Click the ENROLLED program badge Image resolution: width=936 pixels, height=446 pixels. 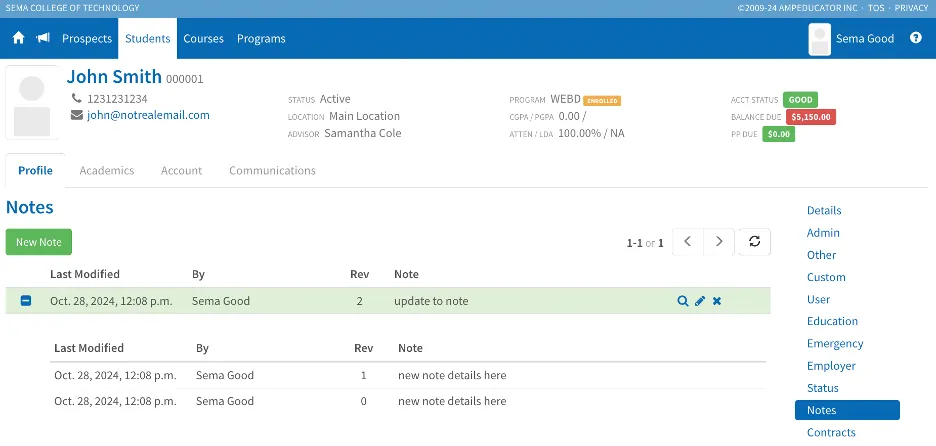(602, 101)
